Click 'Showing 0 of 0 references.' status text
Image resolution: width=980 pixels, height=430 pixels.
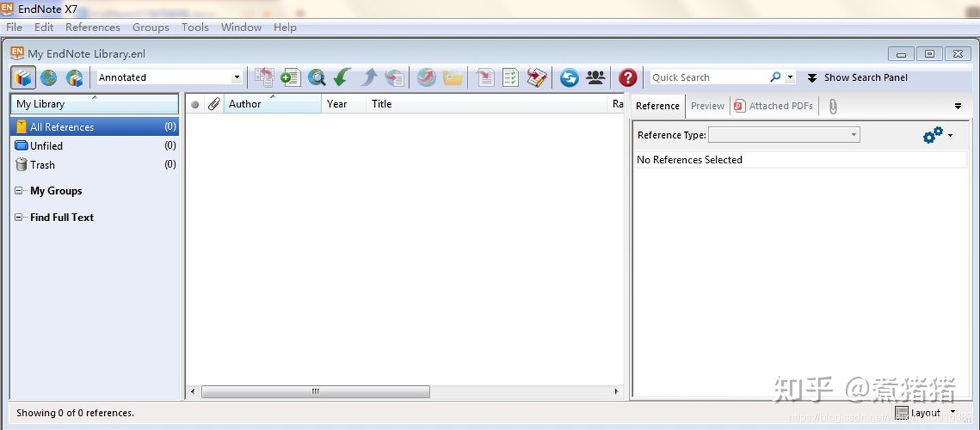tap(75, 413)
